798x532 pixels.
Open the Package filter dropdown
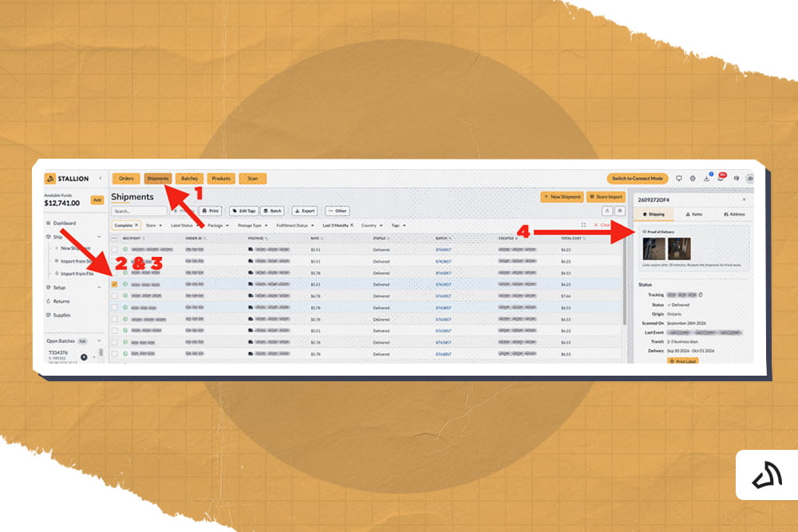(218, 225)
